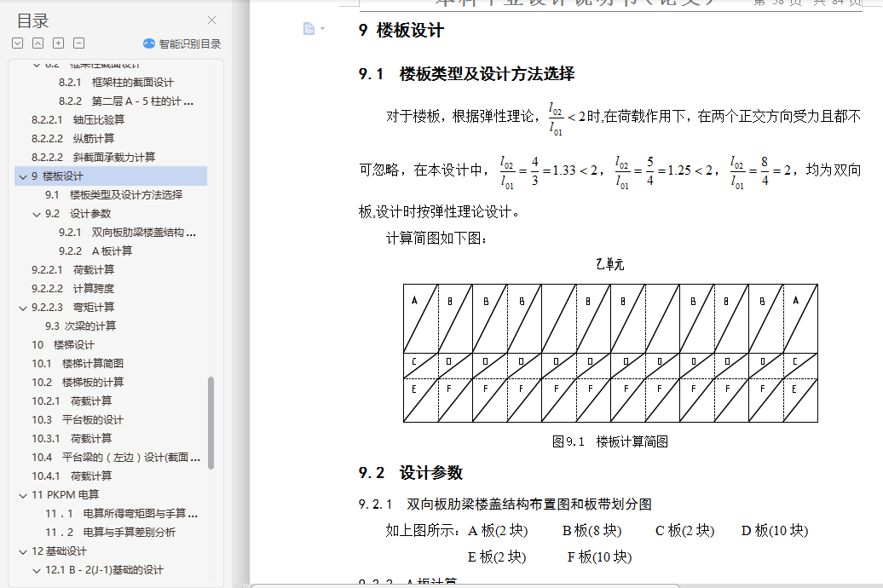Click the text B 板(8 块)

[592, 531]
